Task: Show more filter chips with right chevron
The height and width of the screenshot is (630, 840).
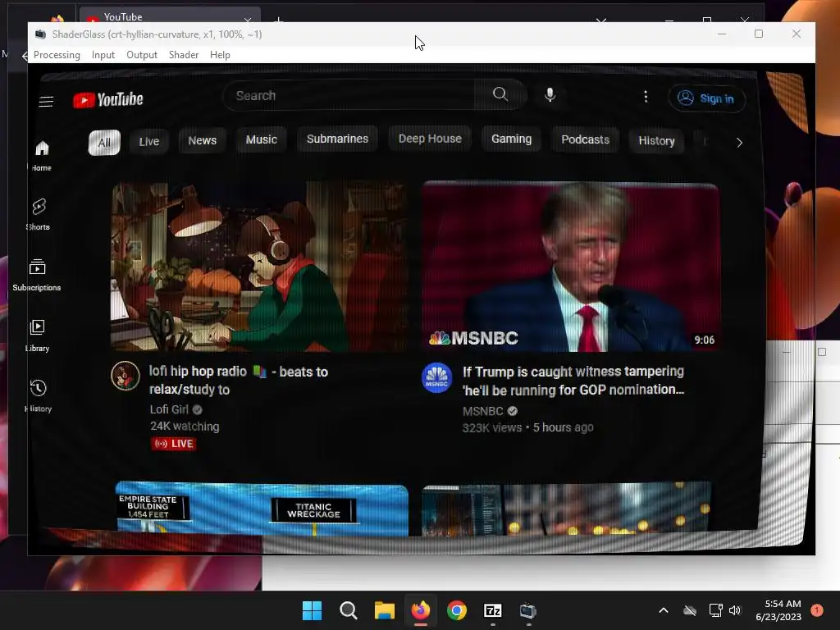Action: (739, 143)
